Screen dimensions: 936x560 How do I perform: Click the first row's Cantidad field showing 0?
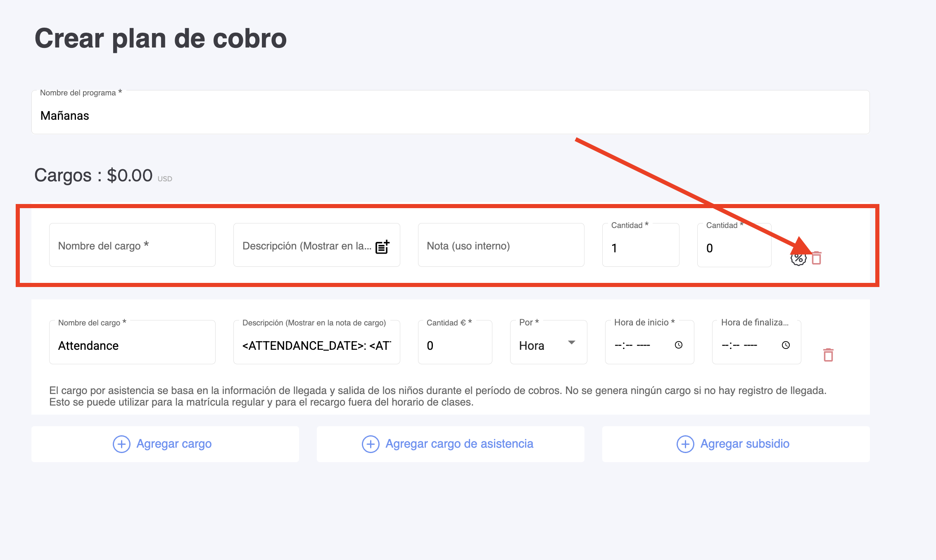(x=734, y=248)
